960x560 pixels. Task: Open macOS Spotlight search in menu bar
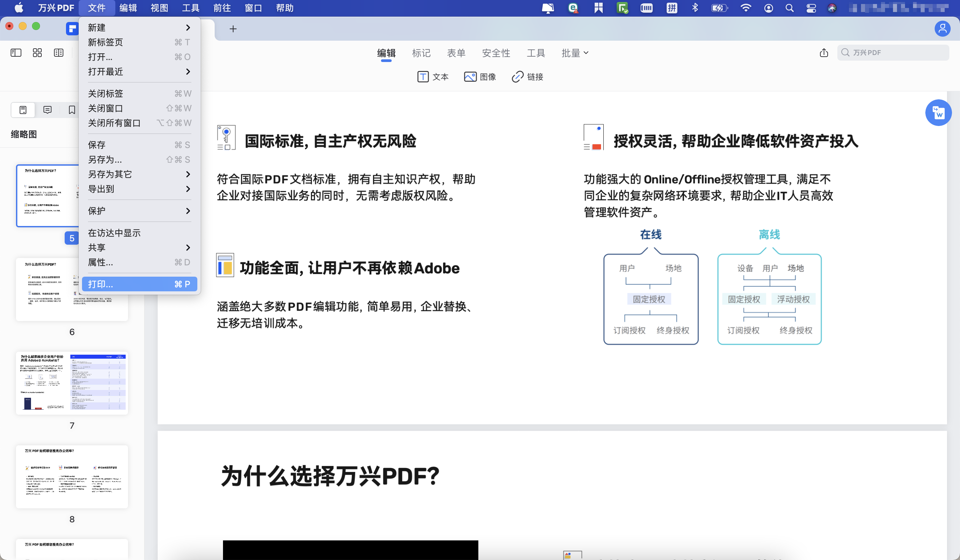[789, 8]
